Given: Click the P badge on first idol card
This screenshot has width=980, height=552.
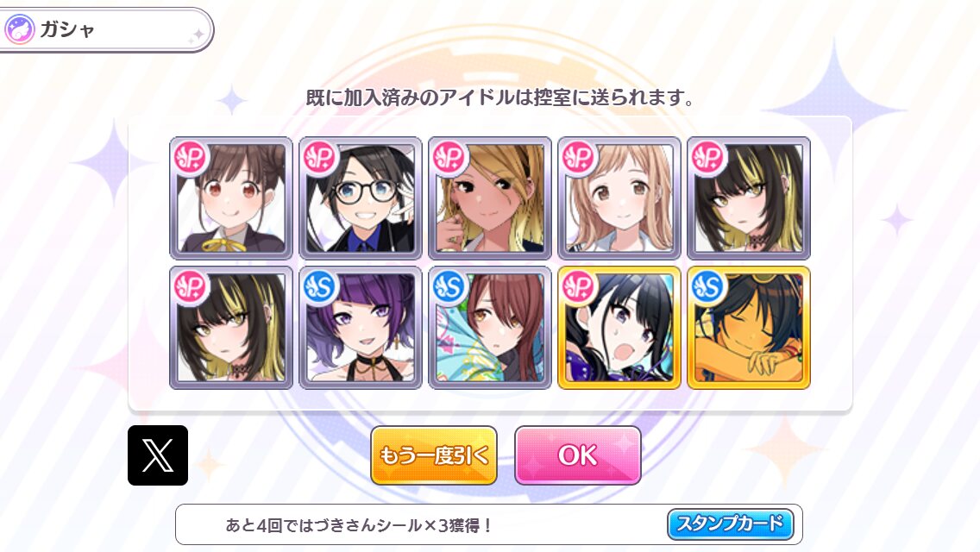Looking at the screenshot, I should coord(191,157).
